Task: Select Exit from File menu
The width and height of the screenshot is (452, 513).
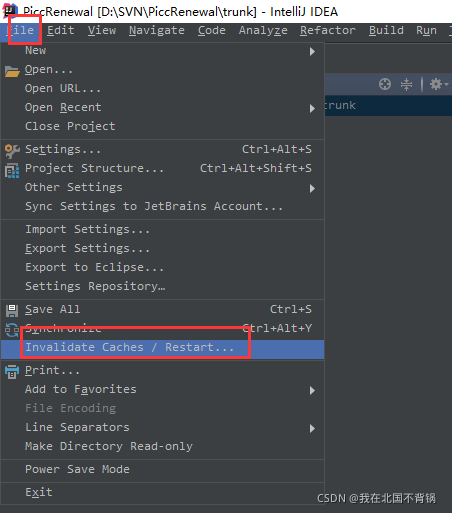Action: 162,493
